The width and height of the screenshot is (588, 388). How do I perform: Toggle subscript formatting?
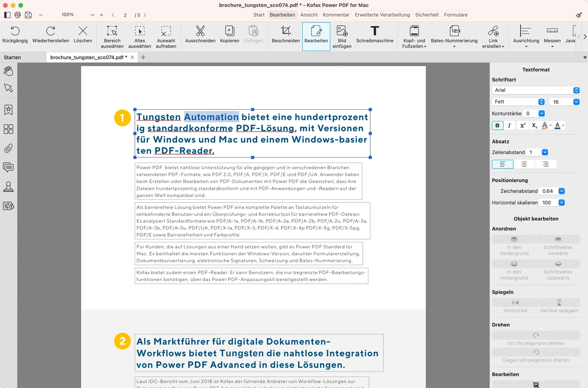point(534,125)
